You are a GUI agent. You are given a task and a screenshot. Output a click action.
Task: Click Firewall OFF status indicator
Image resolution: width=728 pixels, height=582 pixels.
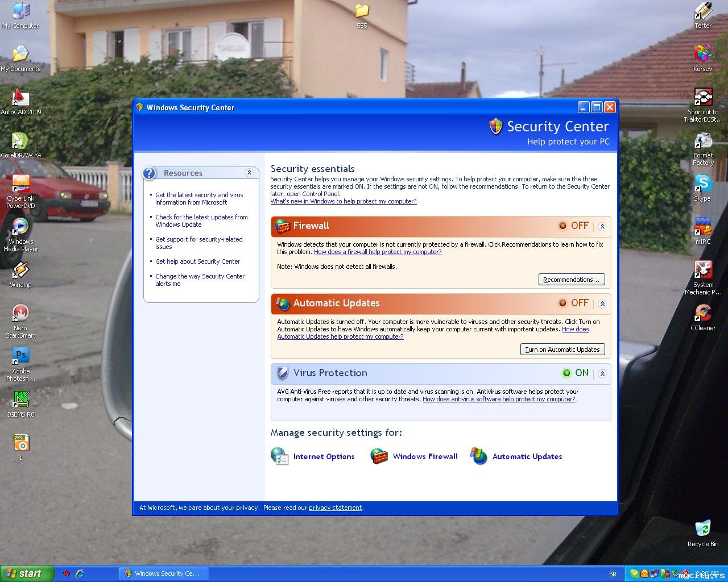574,226
